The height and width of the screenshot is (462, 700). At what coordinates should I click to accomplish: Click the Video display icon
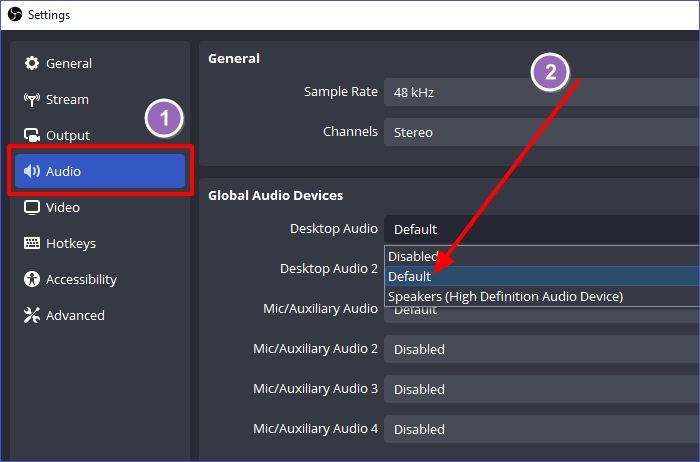(31, 208)
